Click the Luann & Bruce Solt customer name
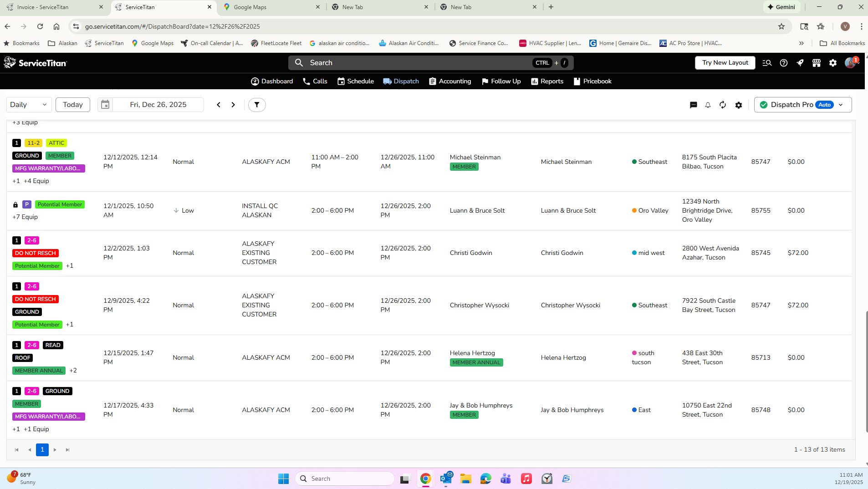Viewport: 868px width, 489px height. (x=477, y=210)
